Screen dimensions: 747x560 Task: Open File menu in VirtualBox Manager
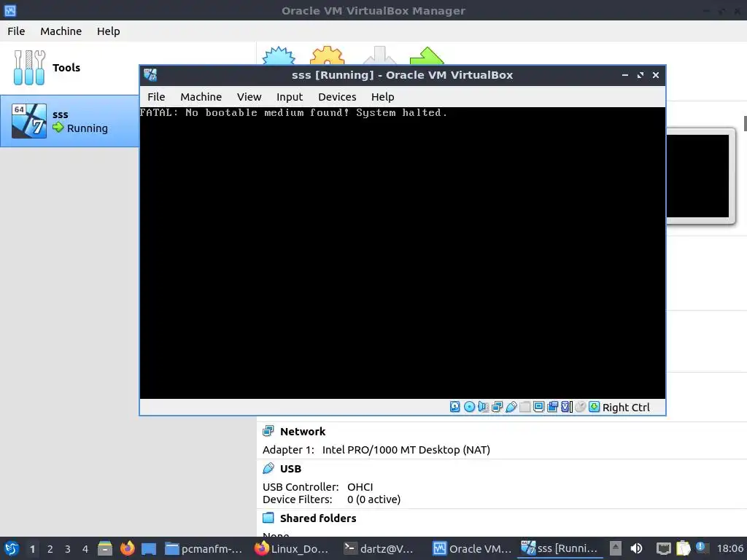pyautogui.click(x=16, y=31)
